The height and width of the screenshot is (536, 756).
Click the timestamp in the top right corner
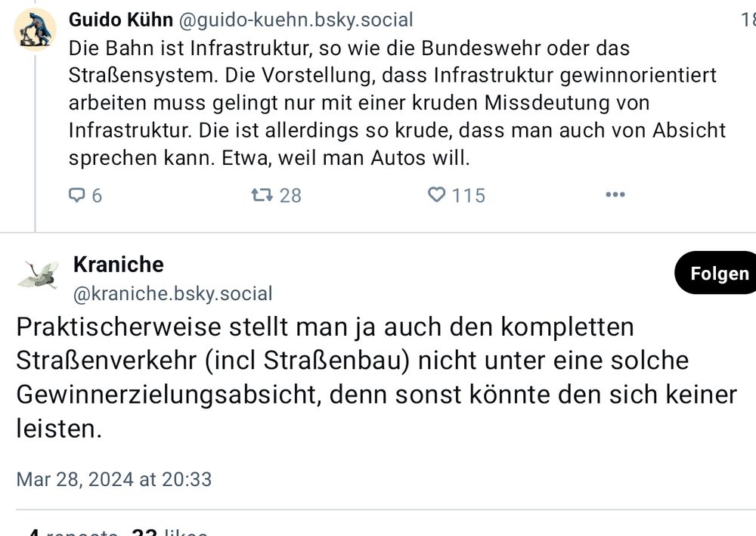click(x=750, y=20)
